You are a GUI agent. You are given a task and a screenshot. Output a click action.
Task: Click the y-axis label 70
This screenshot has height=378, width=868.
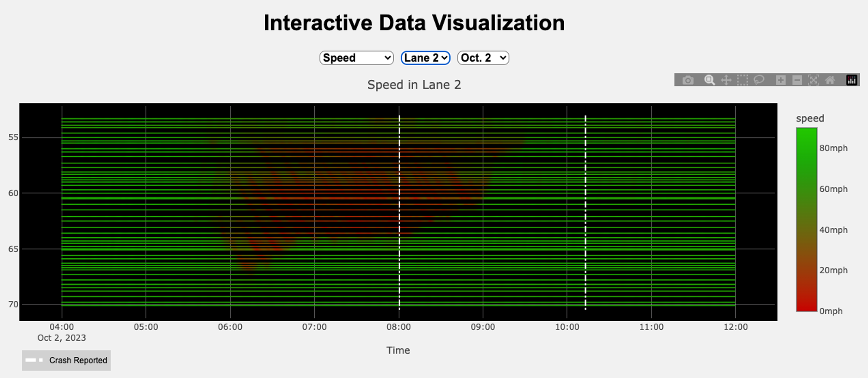(x=13, y=304)
